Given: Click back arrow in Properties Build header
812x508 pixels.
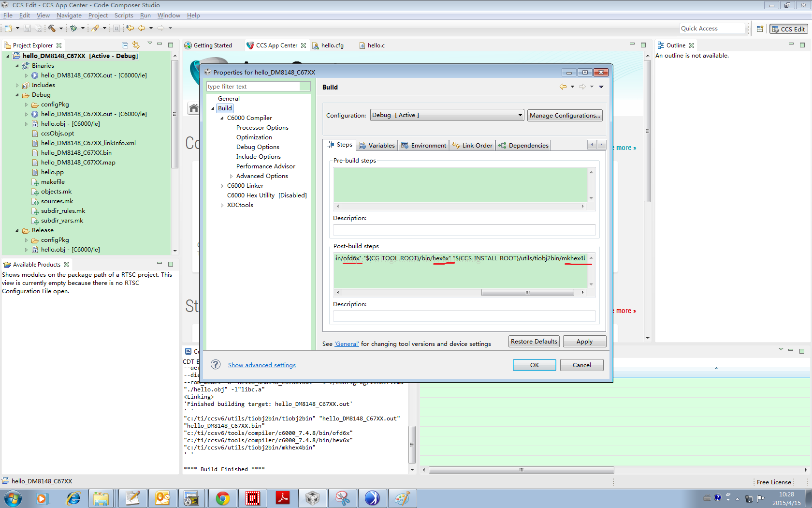Looking at the screenshot, I should [x=563, y=87].
